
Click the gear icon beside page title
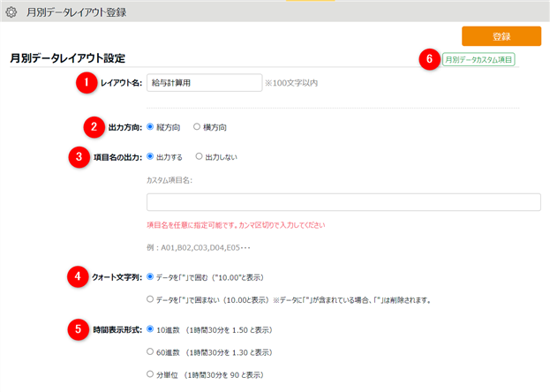click(11, 13)
